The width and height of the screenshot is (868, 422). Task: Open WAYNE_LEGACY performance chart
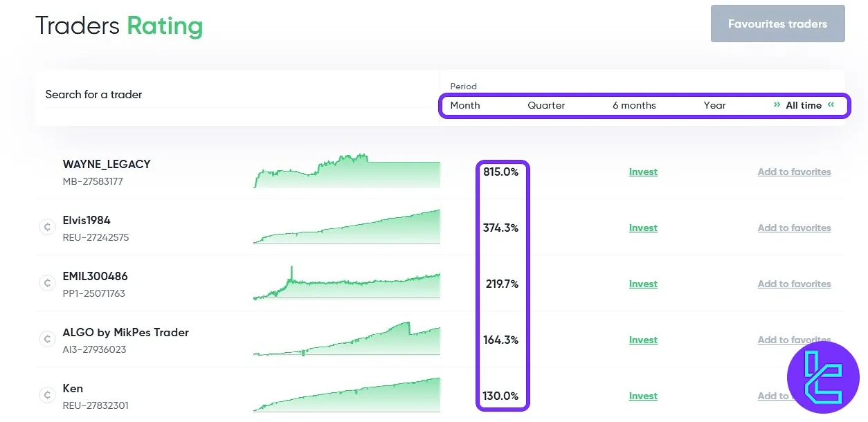click(x=347, y=171)
